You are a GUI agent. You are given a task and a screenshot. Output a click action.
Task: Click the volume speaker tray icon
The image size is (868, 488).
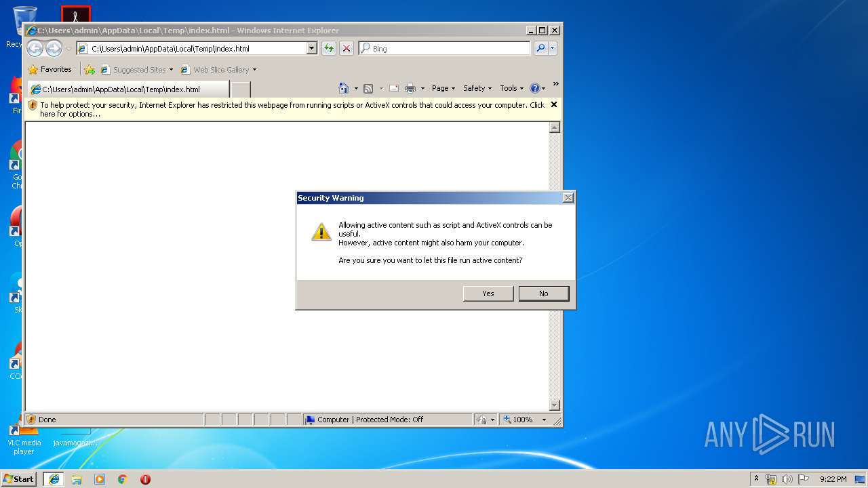[x=787, y=479]
